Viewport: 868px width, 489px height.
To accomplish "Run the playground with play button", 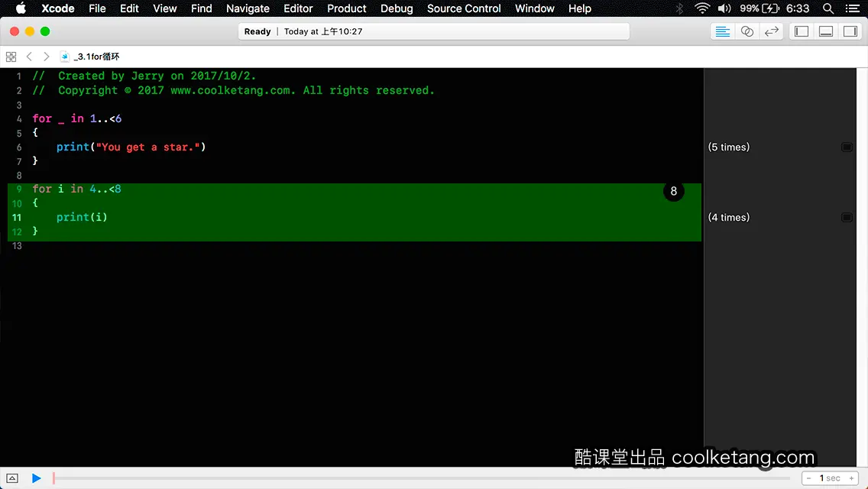I will tap(36, 478).
